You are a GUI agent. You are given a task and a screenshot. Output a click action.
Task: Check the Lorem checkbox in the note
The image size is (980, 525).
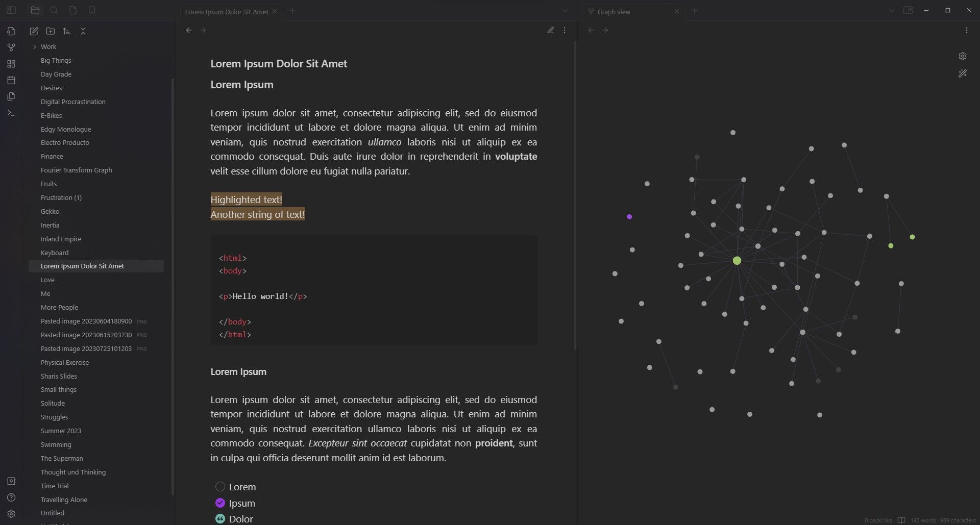pyautogui.click(x=220, y=486)
